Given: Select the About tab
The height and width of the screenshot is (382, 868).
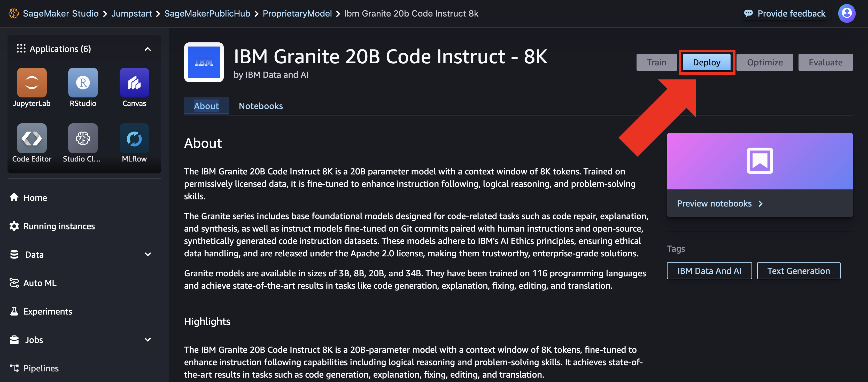Looking at the screenshot, I should [206, 106].
